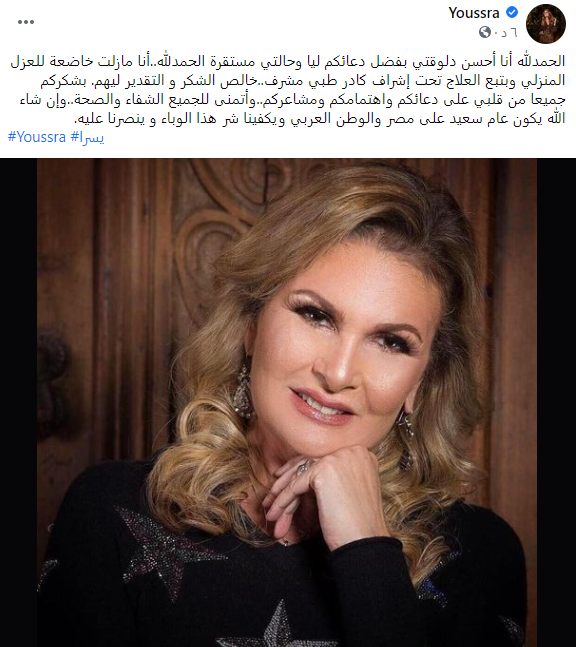Image resolution: width=576 pixels, height=647 pixels.
Task: Click the black bar left of the photo
Action: click(19, 403)
